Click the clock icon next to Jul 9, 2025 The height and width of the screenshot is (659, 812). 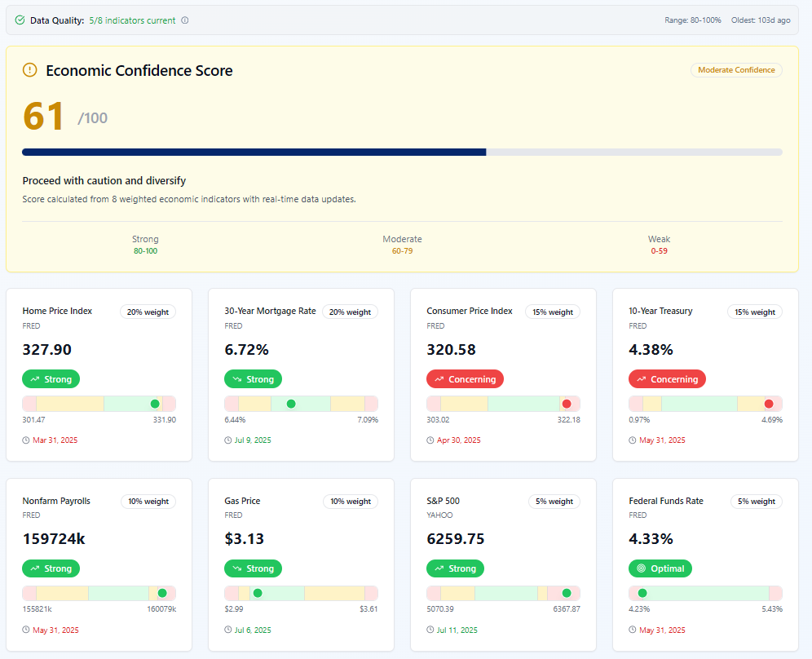pyautogui.click(x=228, y=440)
